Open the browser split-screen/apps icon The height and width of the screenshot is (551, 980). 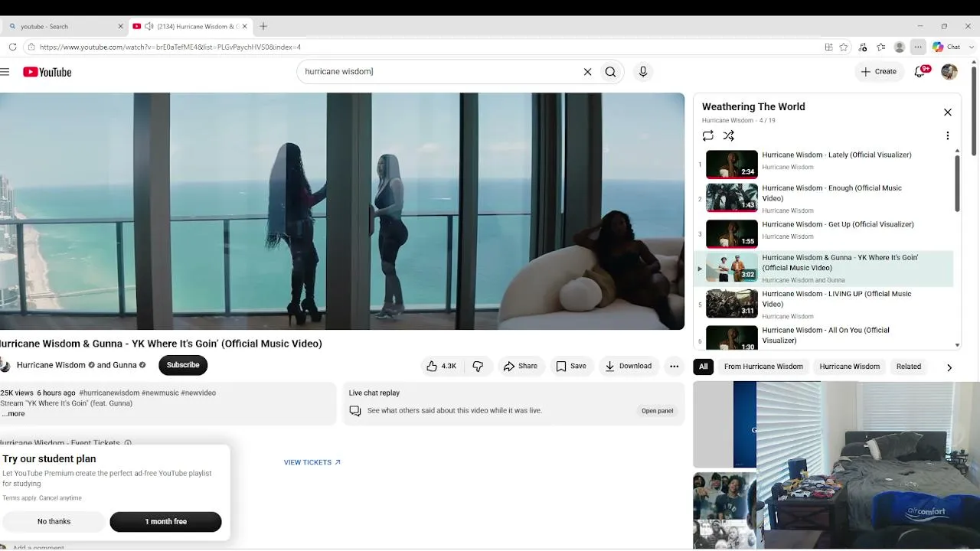[x=828, y=47]
